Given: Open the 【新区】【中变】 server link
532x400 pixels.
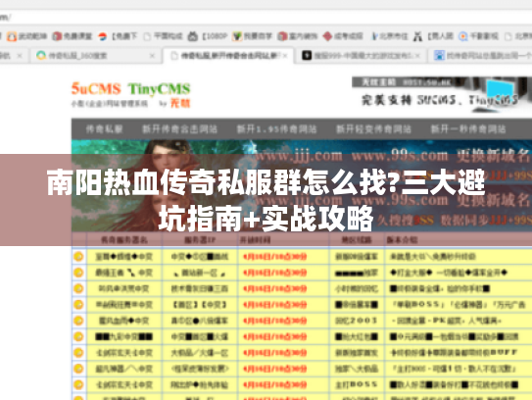Looking at the screenshot, I should pyautogui.click(x=200, y=305).
